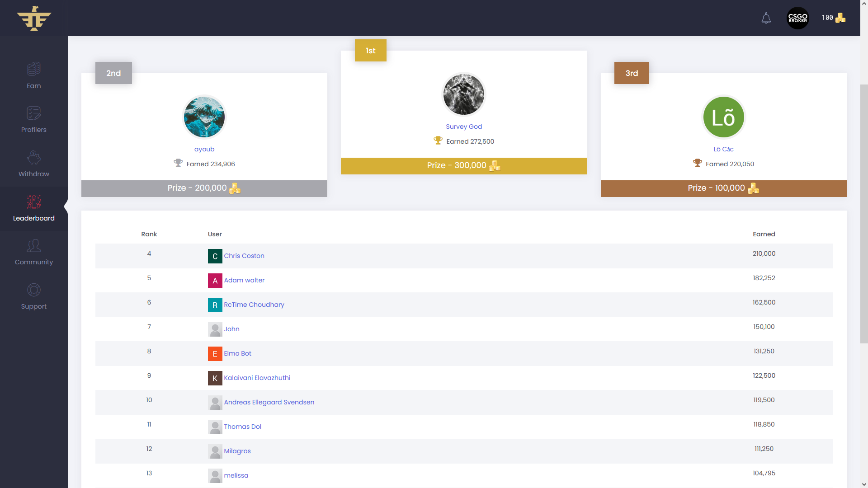This screenshot has height=488, width=868.
Task: Select the Community people icon
Action: coord(33,245)
